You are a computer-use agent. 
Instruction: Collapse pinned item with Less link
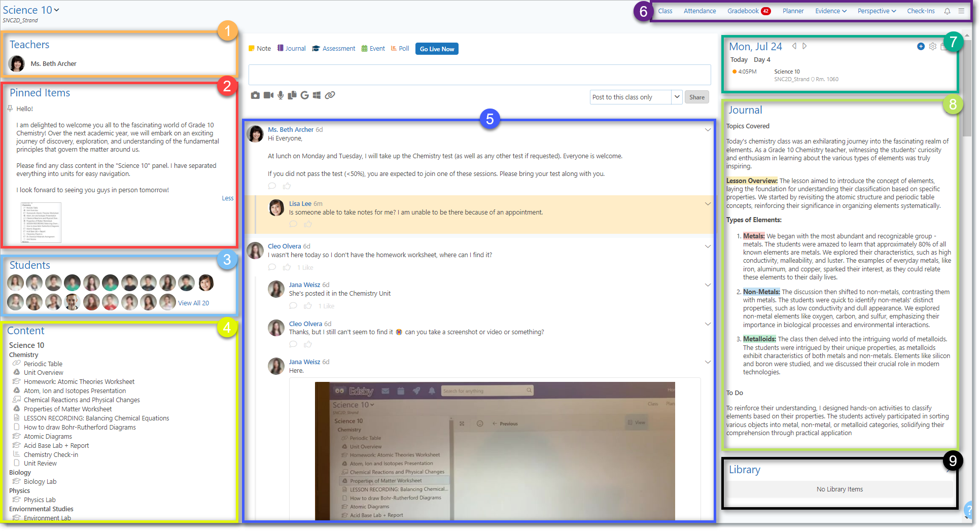(228, 198)
